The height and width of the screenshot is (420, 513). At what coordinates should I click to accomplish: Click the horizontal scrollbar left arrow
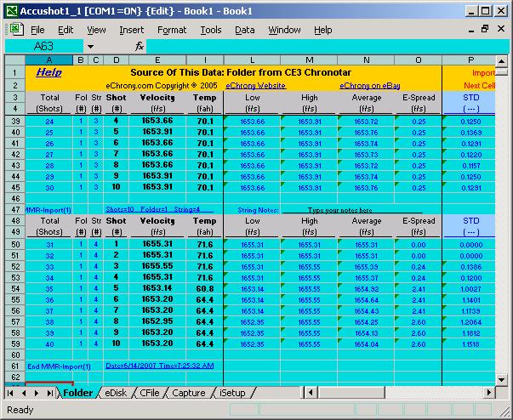point(311,392)
